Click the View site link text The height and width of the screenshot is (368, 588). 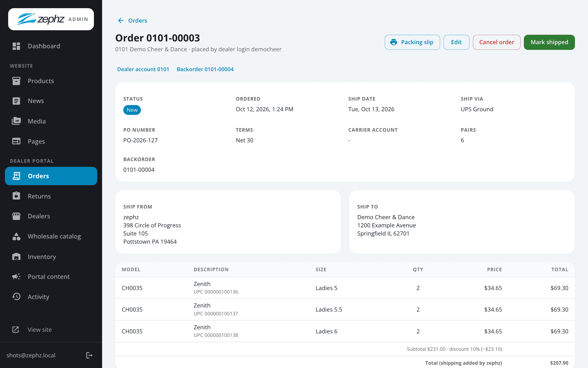coord(40,330)
